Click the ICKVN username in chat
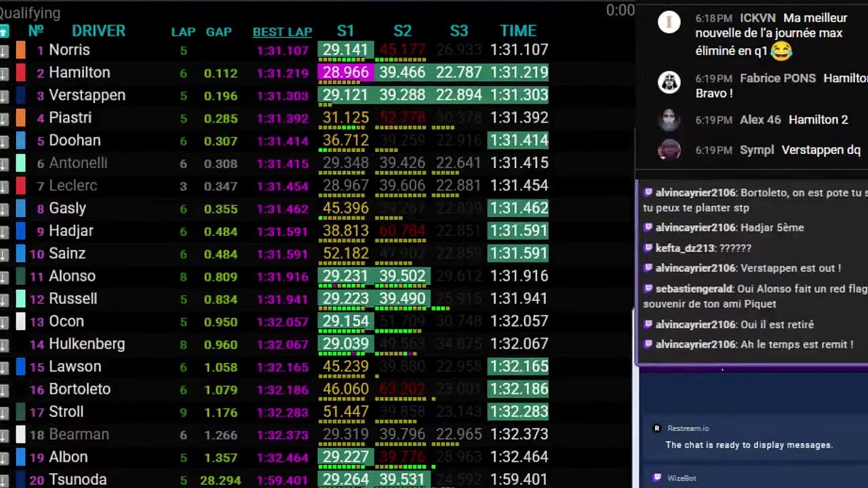868x488 pixels. click(x=757, y=18)
